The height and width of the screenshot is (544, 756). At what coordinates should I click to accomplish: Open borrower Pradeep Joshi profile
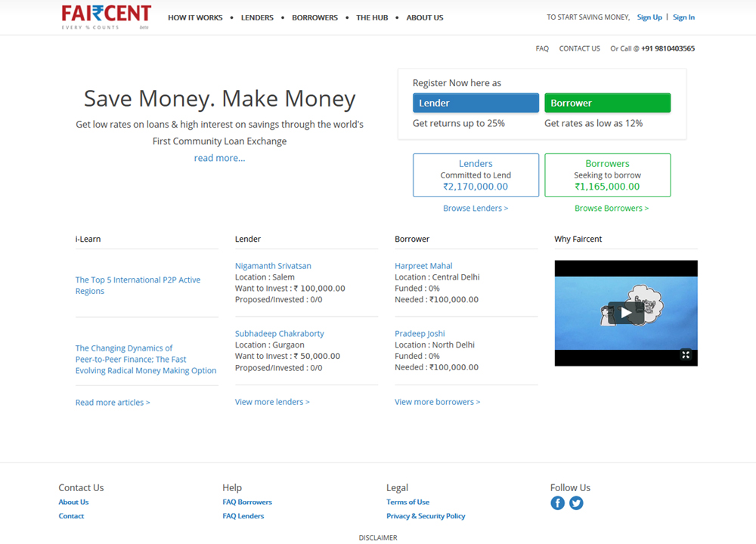[x=420, y=333]
